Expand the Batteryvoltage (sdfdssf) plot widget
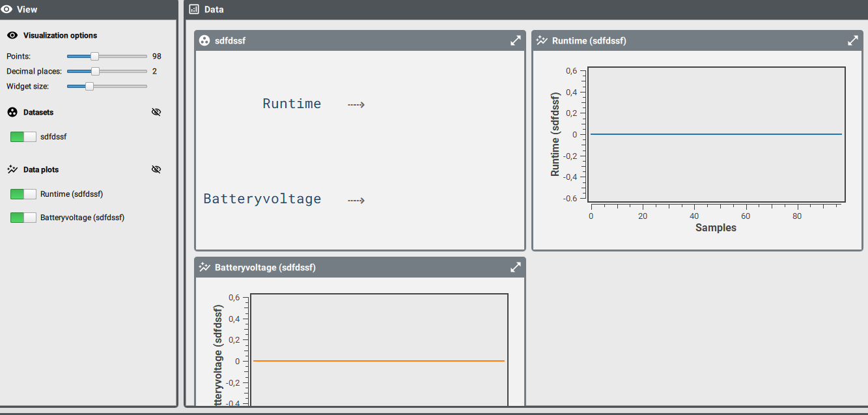The width and height of the screenshot is (868, 415). tap(516, 267)
